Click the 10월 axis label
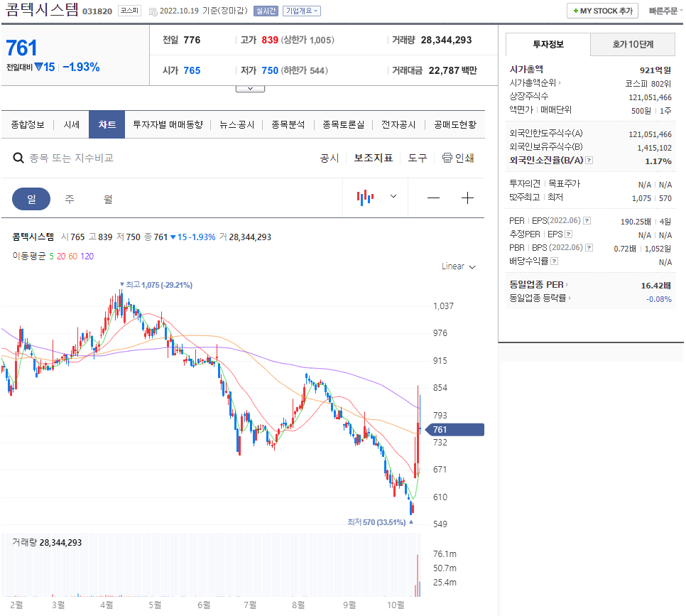 [396, 605]
